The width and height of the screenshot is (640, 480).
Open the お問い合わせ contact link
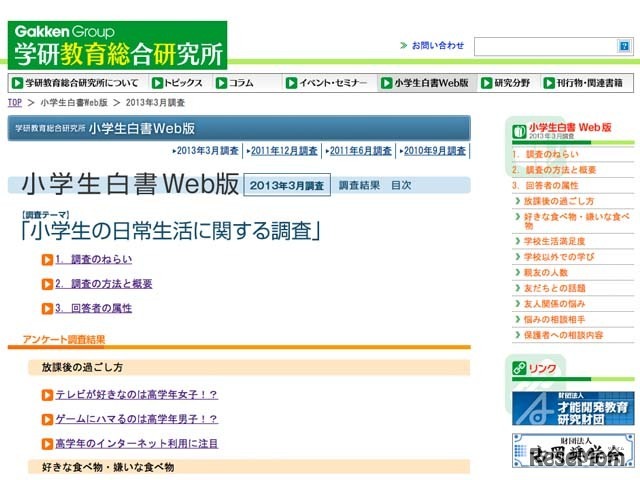pos(438,45)
